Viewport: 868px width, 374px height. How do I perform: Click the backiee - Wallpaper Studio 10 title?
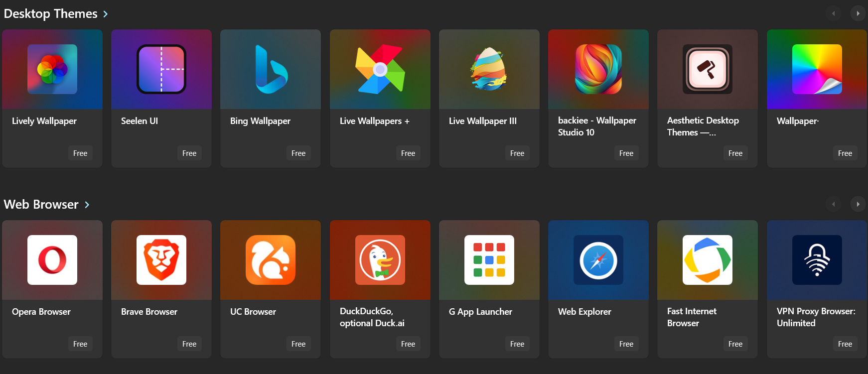597,126
